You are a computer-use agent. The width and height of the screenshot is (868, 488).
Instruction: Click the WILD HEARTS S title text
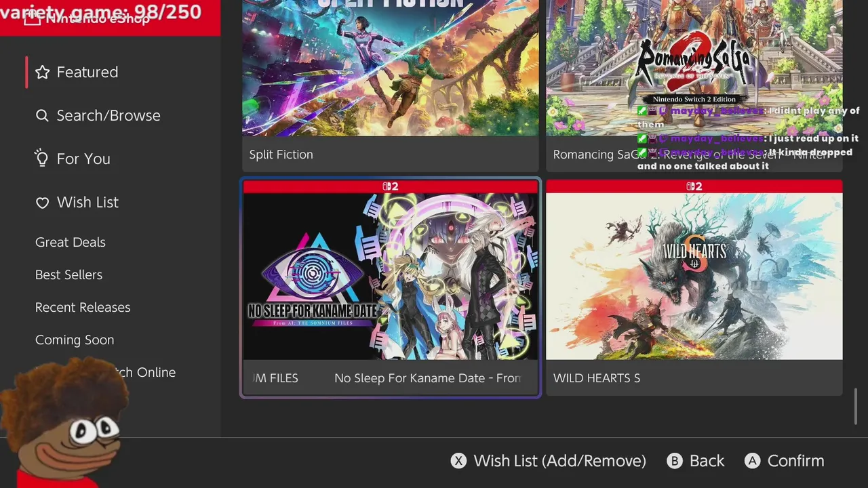(597, 378)
